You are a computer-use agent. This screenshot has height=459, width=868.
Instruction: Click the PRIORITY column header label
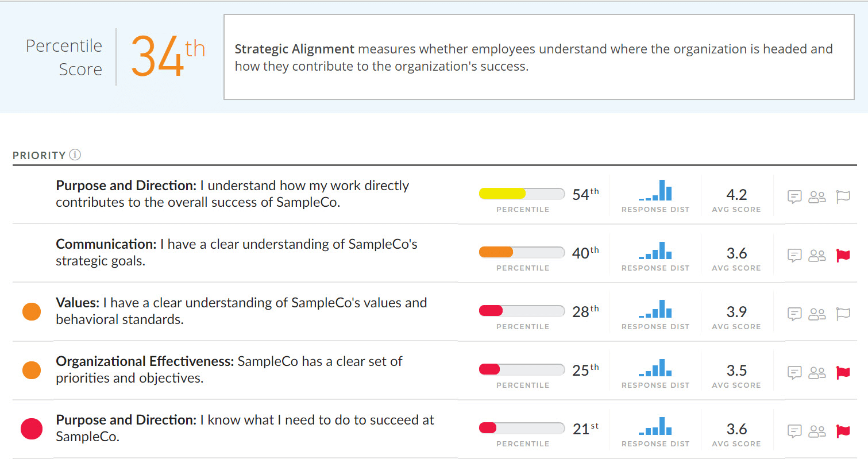39,155
